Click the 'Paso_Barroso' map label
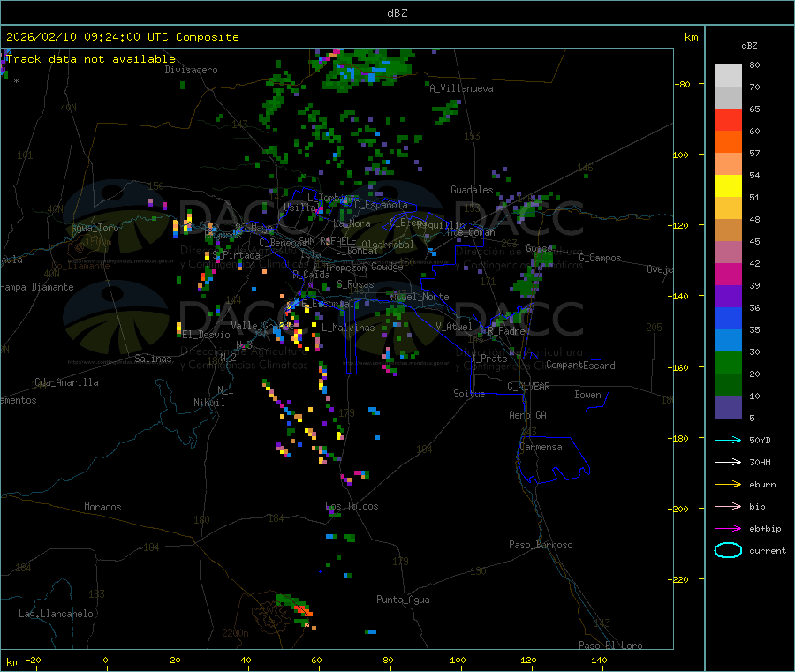Screen dimensions: 795x672 coord(541,545)
